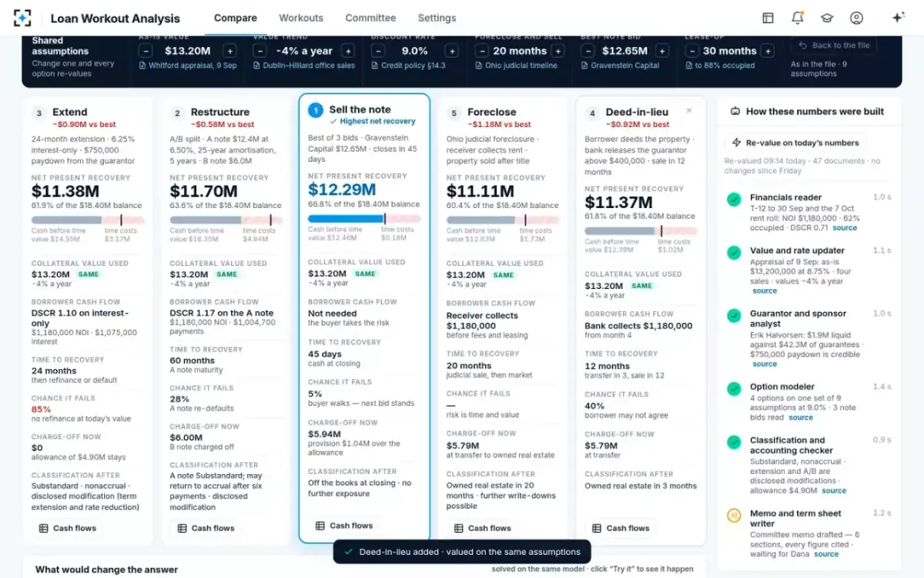Click the Deed-in-lieu card recovery bar

tap(641, 231)
